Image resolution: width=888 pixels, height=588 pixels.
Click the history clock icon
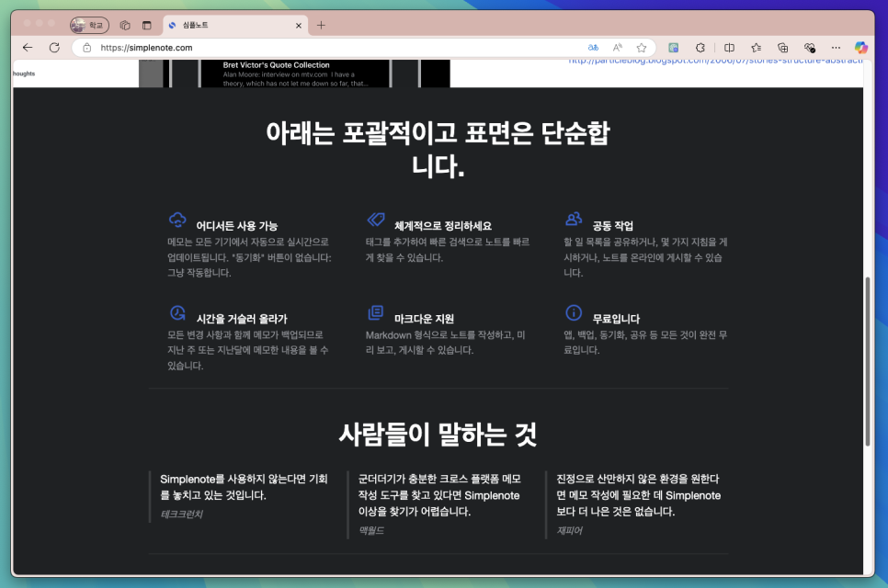[177, 312]
